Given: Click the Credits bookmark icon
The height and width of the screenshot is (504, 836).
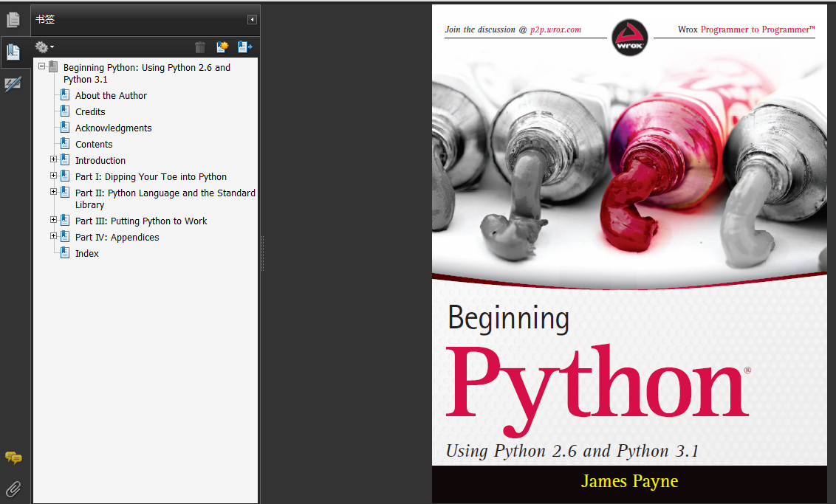Looking at the screenshot, I should pyautogui.click(x=65, y=111).
